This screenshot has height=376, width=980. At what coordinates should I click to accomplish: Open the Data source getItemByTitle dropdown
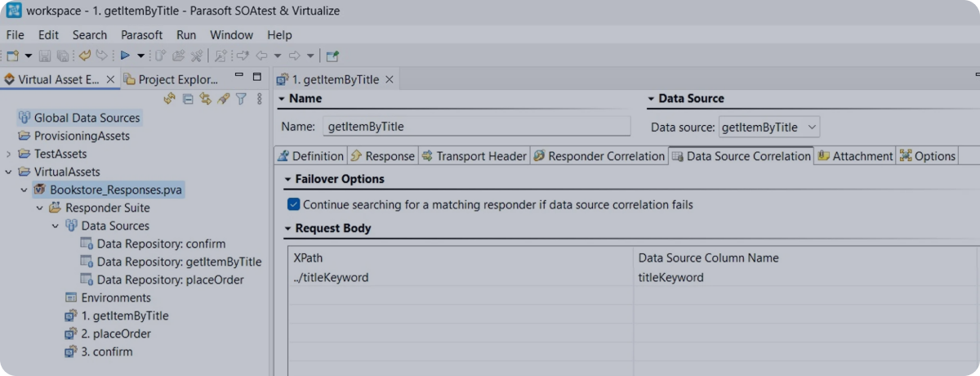point(810,127)
